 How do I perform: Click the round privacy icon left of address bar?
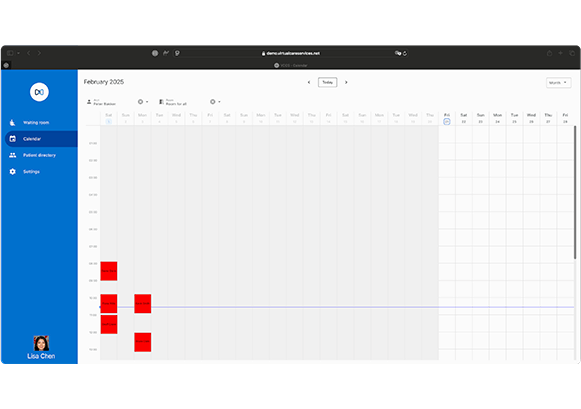[155, 53]
